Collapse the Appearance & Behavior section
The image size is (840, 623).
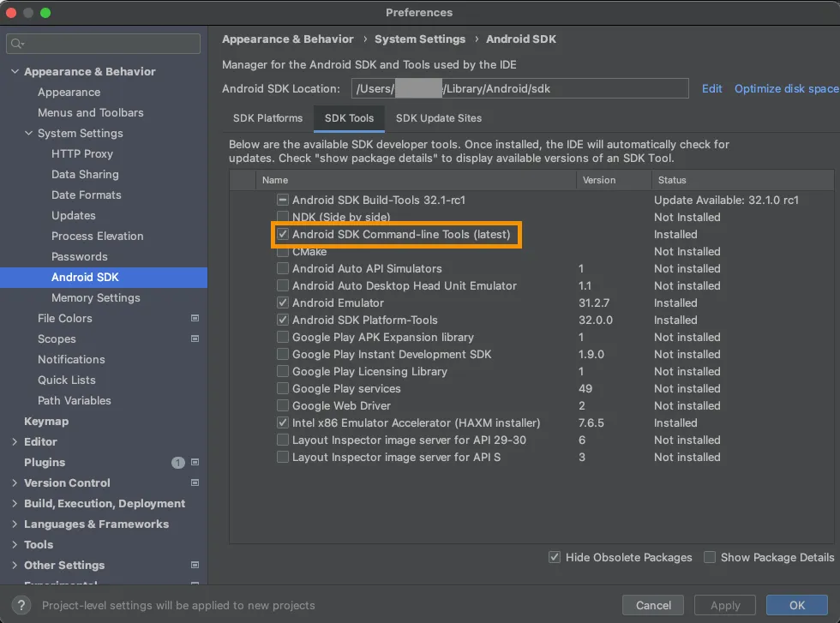[x=15, y=71]
